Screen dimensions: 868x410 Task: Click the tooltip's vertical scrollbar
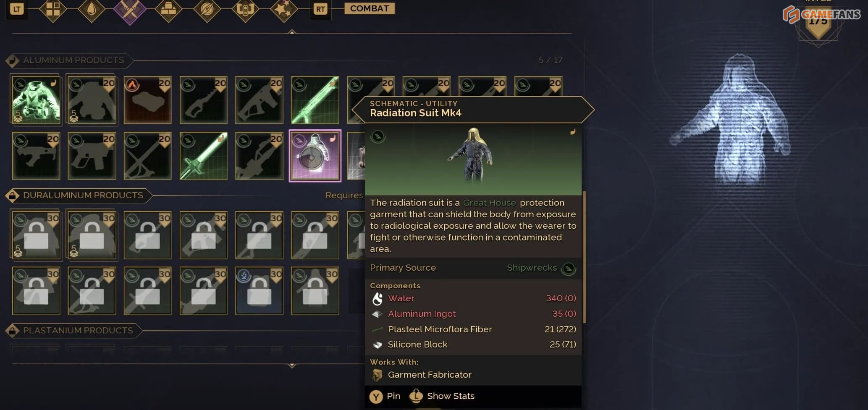click(x=584, y=257)
